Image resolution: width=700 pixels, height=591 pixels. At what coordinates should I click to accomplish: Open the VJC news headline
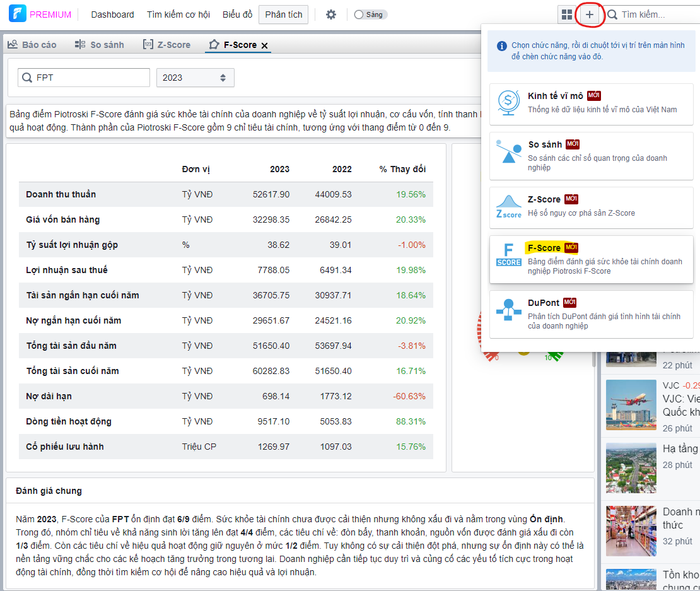[x=681, y=406]
